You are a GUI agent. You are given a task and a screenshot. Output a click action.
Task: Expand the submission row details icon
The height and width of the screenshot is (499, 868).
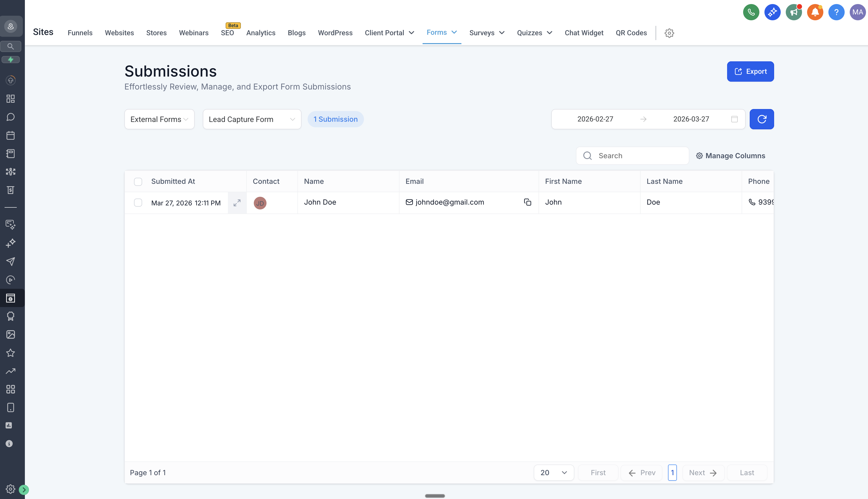point(237,203)
